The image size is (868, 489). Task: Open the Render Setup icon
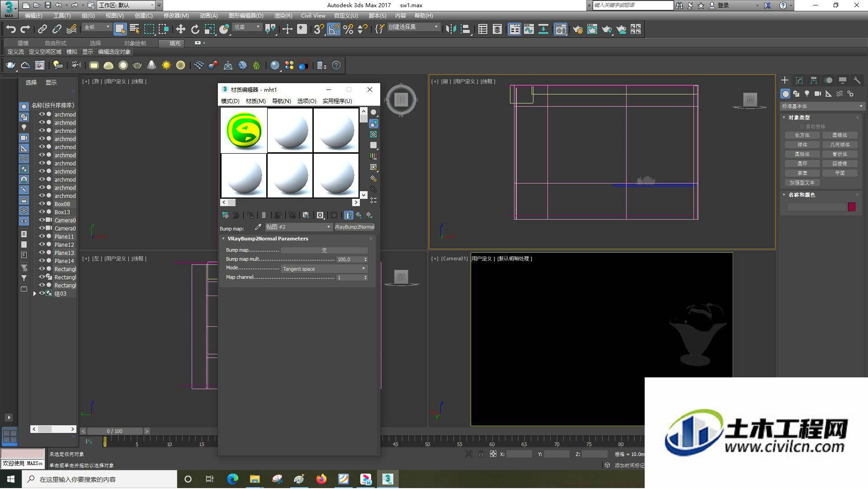(x=577, y=29)
